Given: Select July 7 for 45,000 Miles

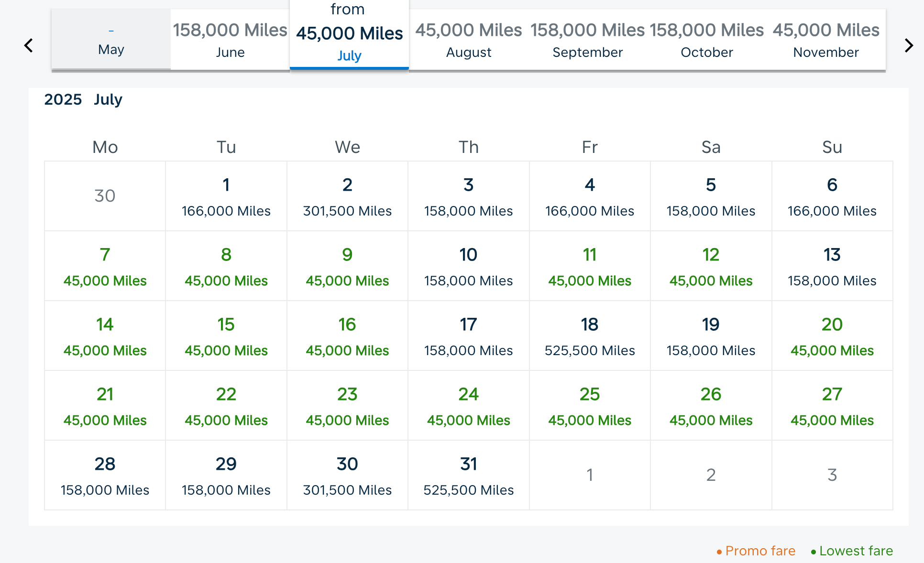Looking at the screenshot, I should tap(105, 266).
